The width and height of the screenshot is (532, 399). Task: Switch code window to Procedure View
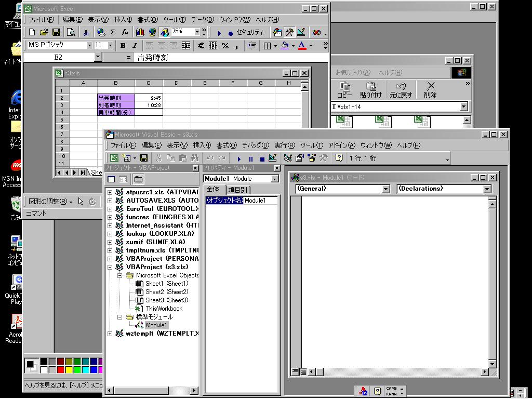coord(295,372)
